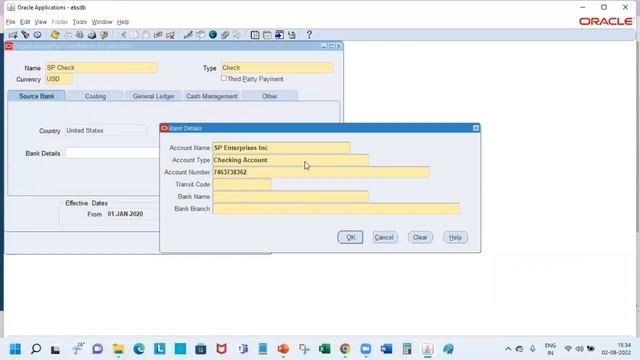Open the General Ledger tab
The height and width of the screenshot is (360, 640).
pos(153,96)
